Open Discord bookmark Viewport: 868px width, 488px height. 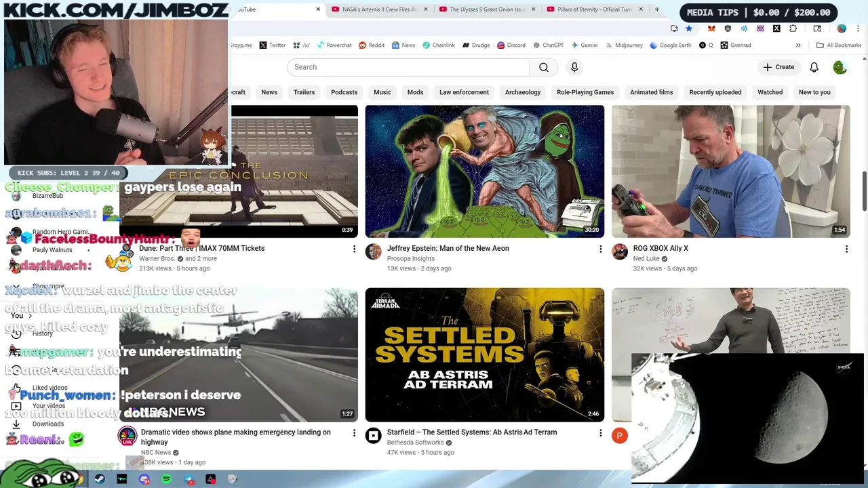tap(511, 45)
